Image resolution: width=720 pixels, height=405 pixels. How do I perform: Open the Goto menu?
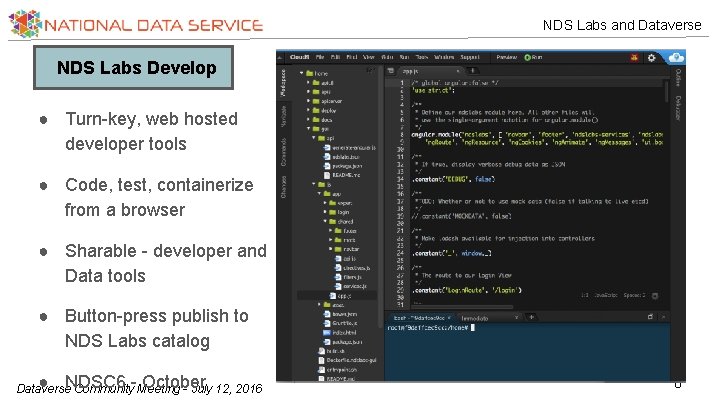(x=387, y=57)
